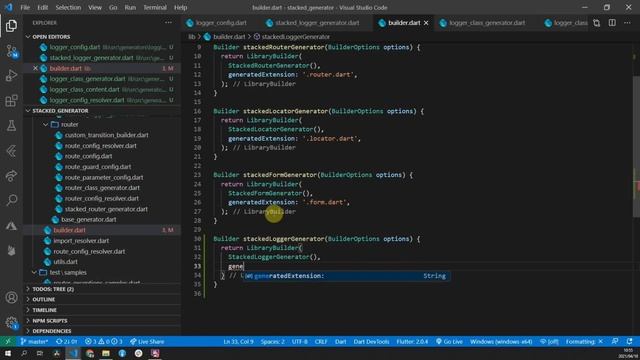Viewport: 640px width, 360px height.
Task: Open the Selection menu
Action: tap(68, 7)
